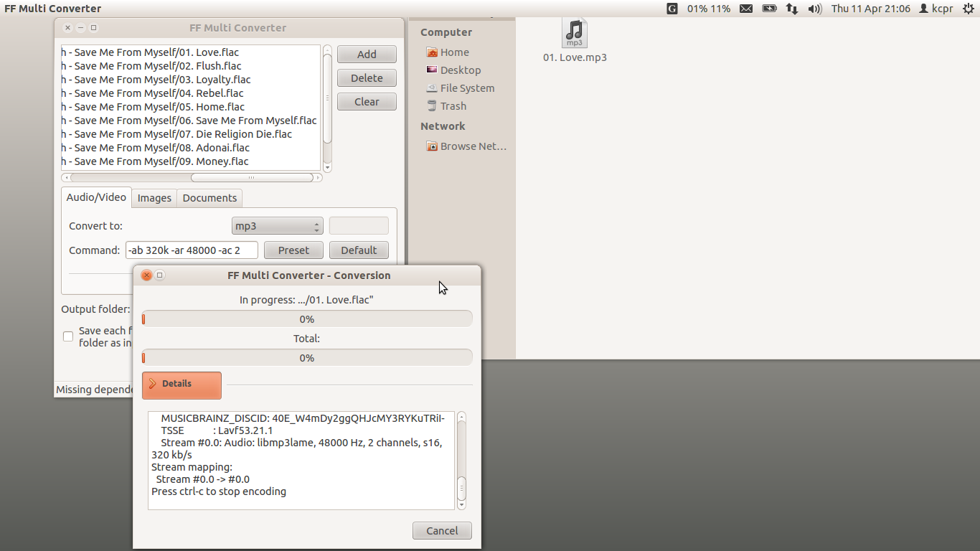This screenshot has width=980, height=551.
Task: Open the mp3 format dropdown
Action: click(x=278, y=226)
